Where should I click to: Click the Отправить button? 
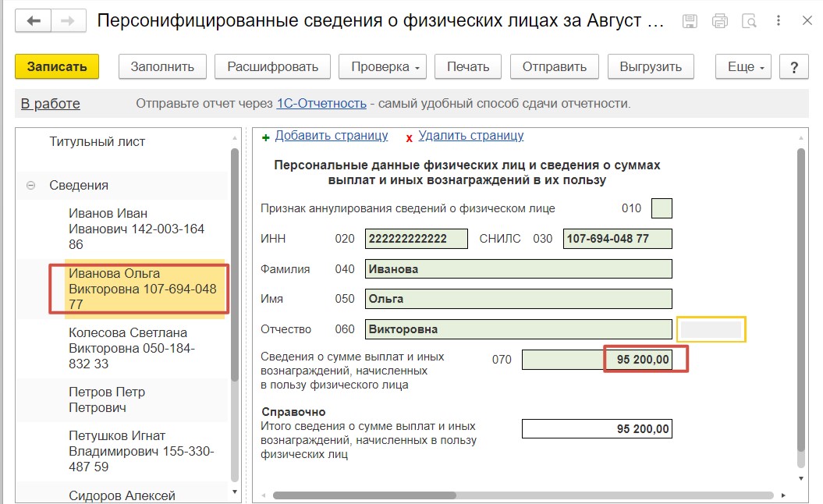[555, 66]
